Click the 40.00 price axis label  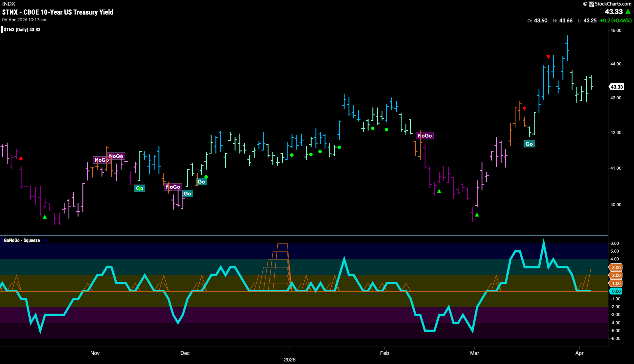tap(616, 205)
